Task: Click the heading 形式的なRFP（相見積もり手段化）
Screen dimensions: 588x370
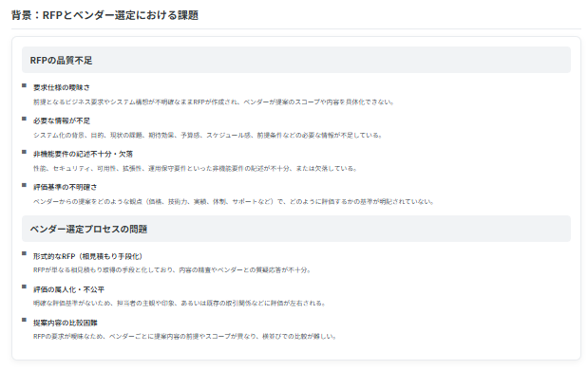Action: tap(87, 256)
